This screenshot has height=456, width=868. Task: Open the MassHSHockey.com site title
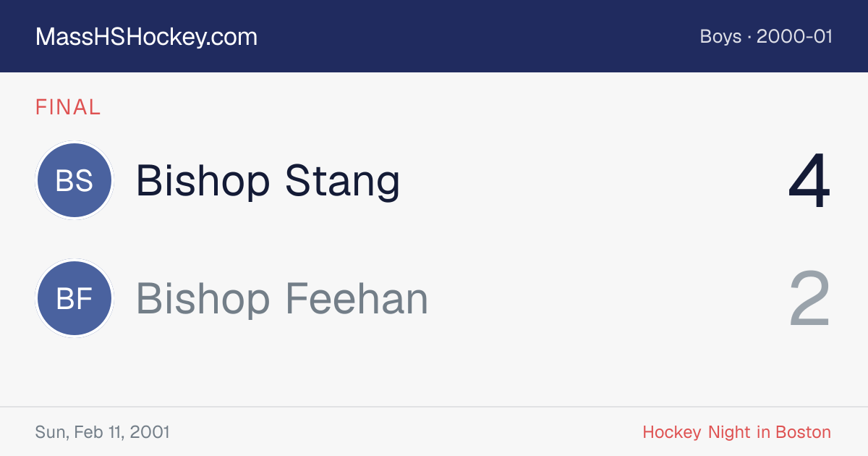(x=146, y=37)
